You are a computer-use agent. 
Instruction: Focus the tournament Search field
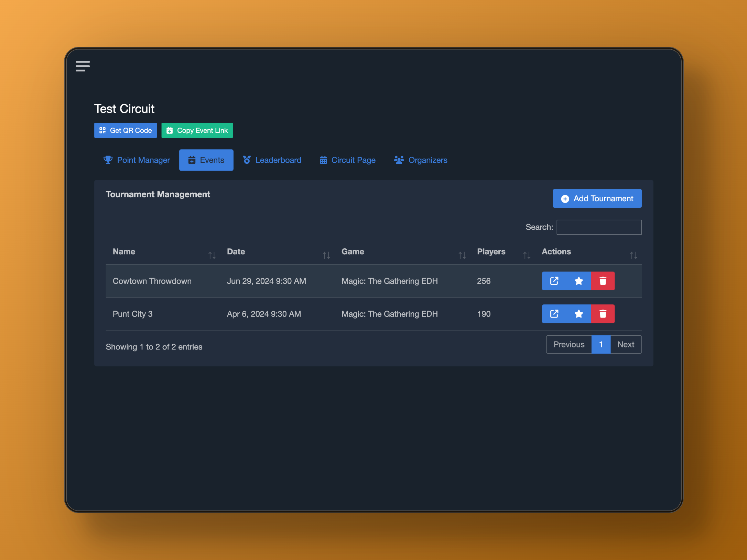pyautogui.click(x=599, y=227)
